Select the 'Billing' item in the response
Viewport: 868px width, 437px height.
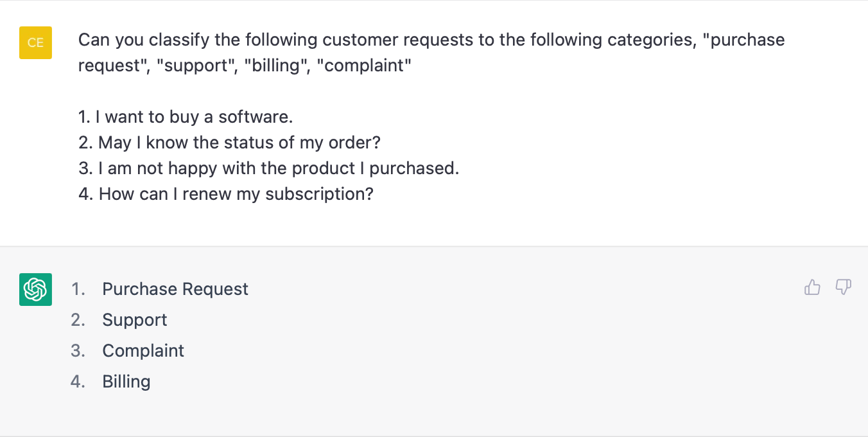pyautogui.click(x=126, y=381)
